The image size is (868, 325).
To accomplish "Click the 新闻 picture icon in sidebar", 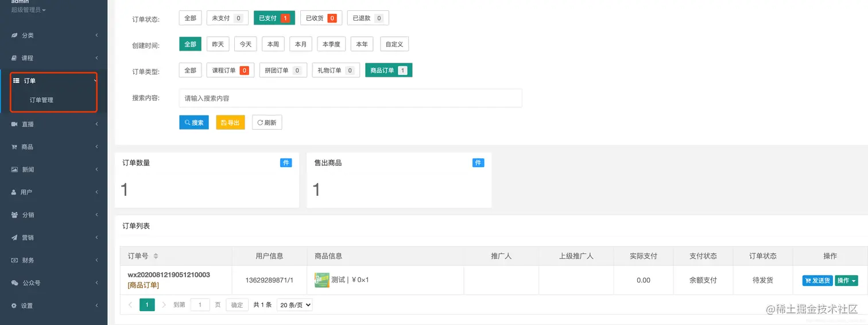I will click(14, 169).
